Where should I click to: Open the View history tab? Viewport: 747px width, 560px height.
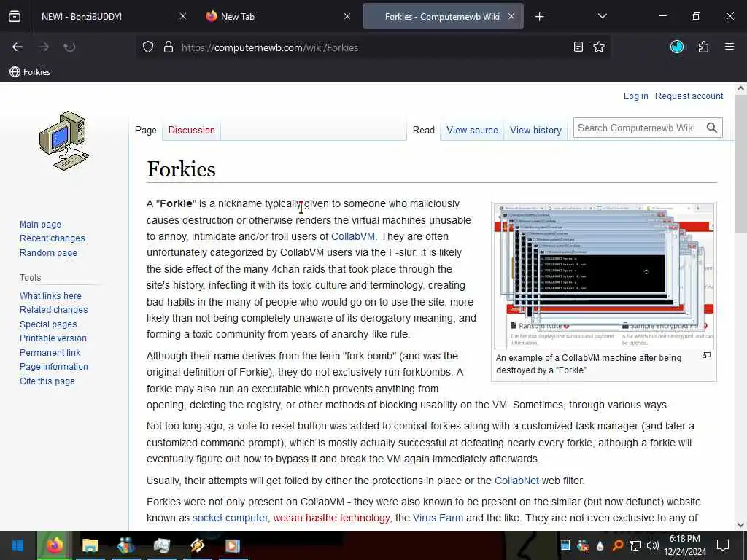535,130
